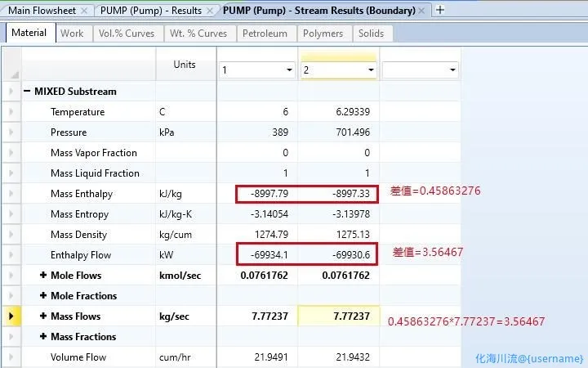Open the stream 1 column dropdown

pos(288,70)
